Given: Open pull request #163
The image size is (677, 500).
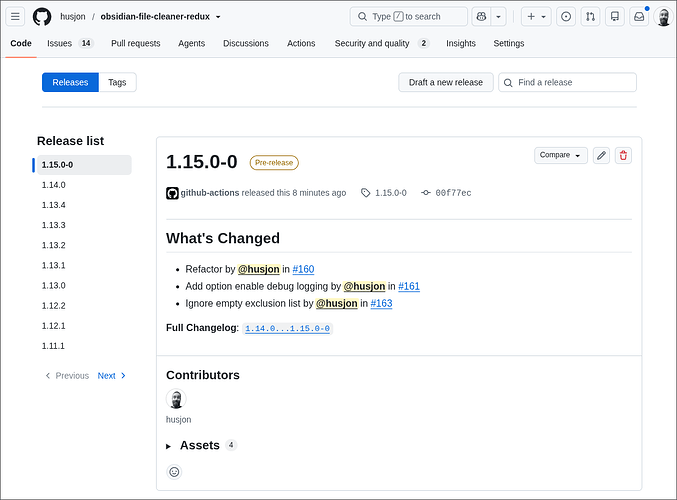Looking at the screenshot, I should pyautogui.click(x=381, y=304).
